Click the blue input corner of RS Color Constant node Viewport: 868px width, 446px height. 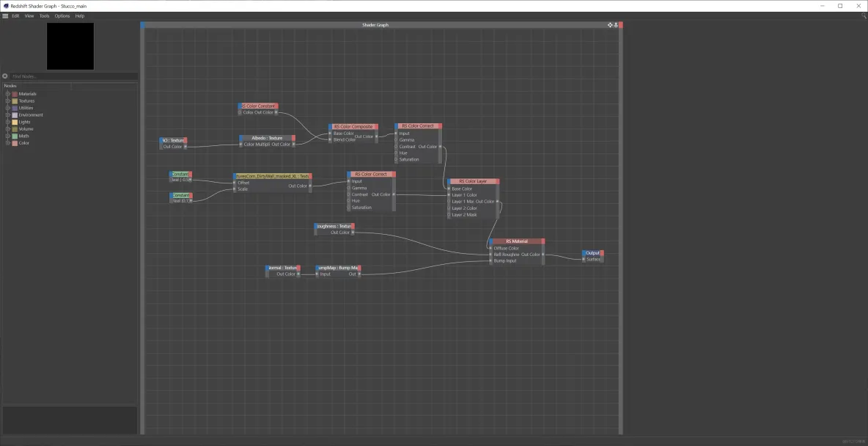point(240,106)
